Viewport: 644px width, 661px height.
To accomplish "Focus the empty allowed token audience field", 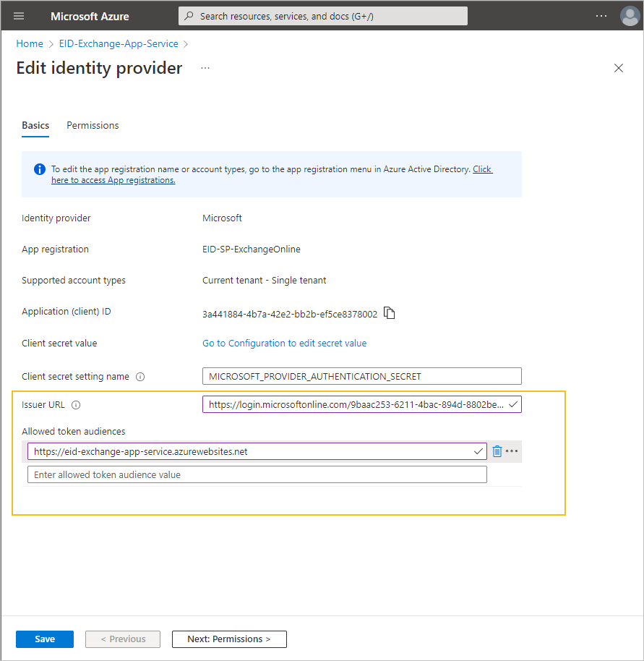I will [x=257, y=474].
